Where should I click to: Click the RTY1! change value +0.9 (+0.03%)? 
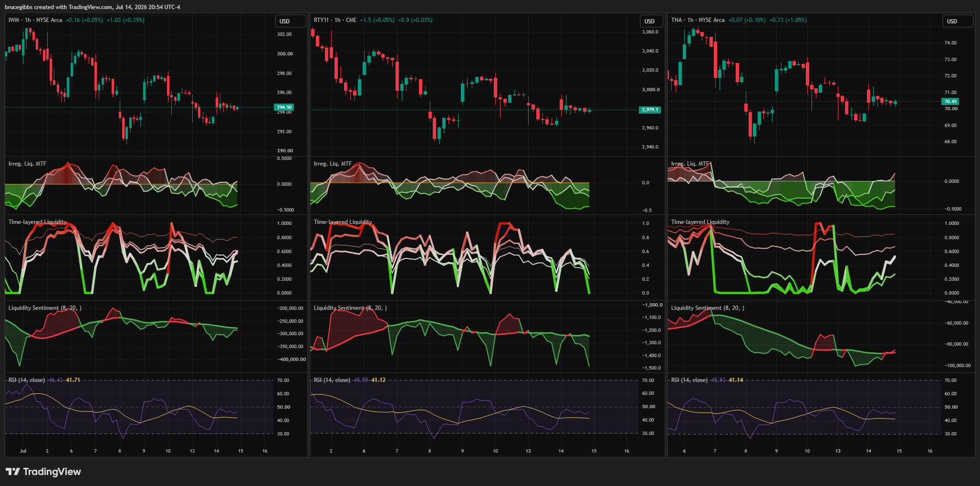tap(415, 20)
